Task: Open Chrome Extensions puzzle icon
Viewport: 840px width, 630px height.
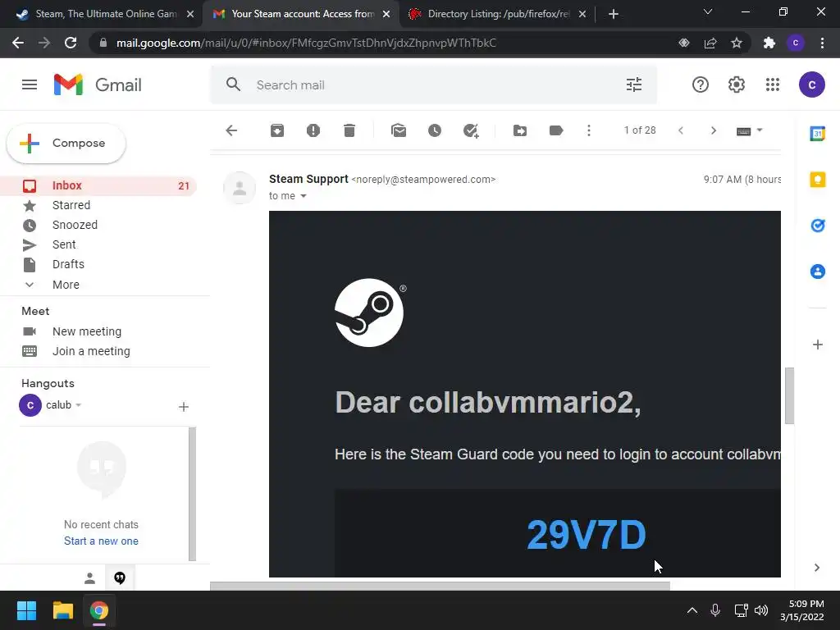Action: tap(769, 43)
